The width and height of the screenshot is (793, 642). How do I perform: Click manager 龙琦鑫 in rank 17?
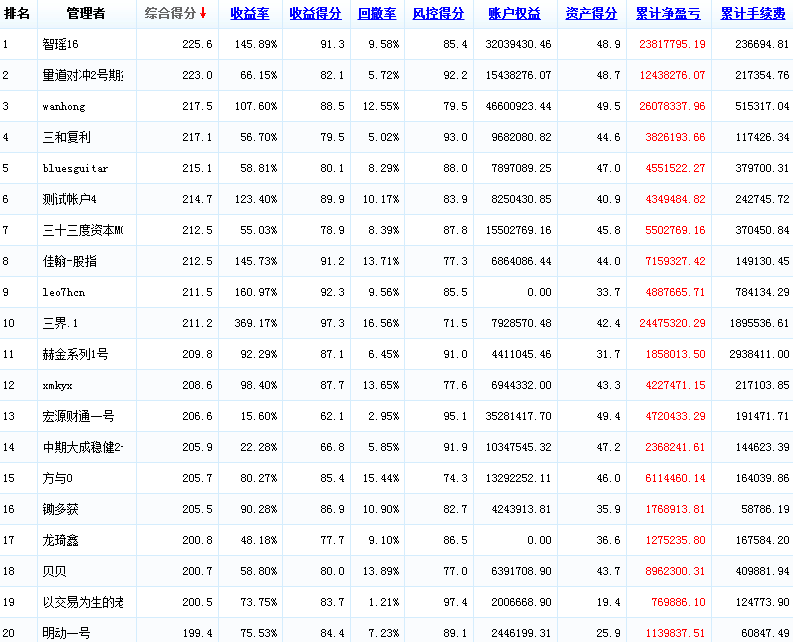pos(61,540)
